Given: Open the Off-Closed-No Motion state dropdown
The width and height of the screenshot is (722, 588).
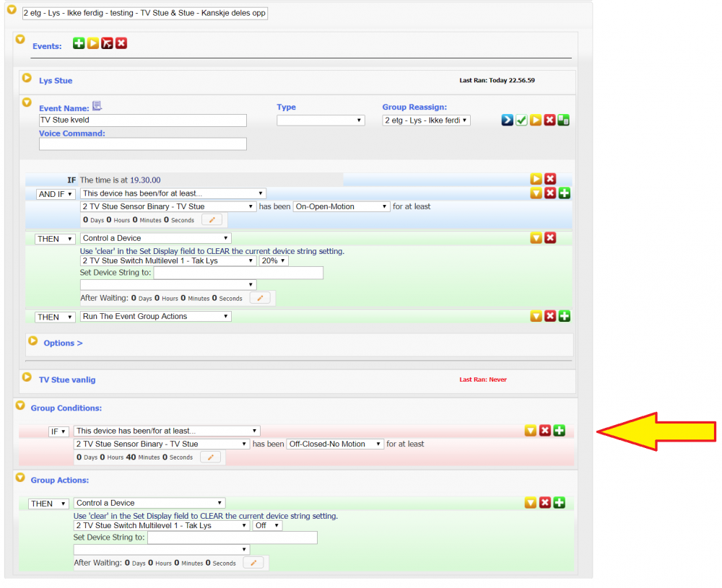Looking at the screenshot, I should [335, 444].
